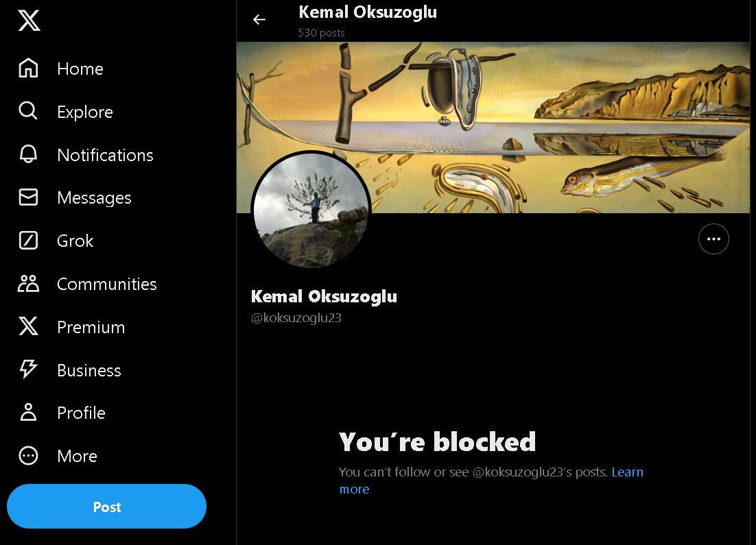Select the Home menu entry

(x=80, y=68)
